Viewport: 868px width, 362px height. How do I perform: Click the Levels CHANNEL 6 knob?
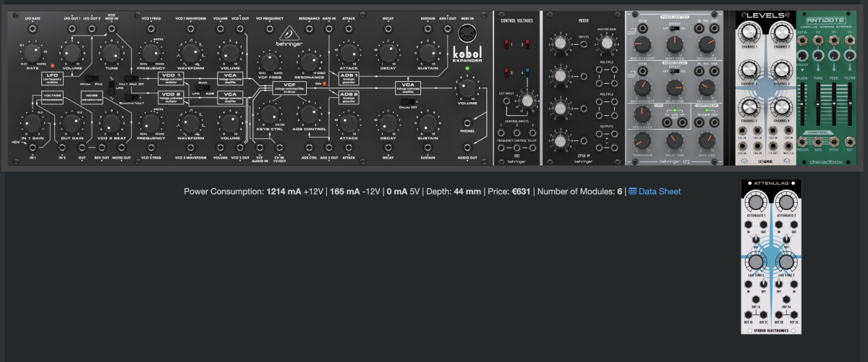click(781, 106)
